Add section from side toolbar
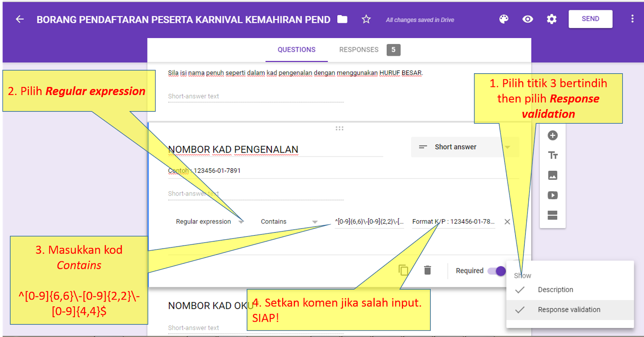The image size is (644, 337). click(x=553, y=215)
